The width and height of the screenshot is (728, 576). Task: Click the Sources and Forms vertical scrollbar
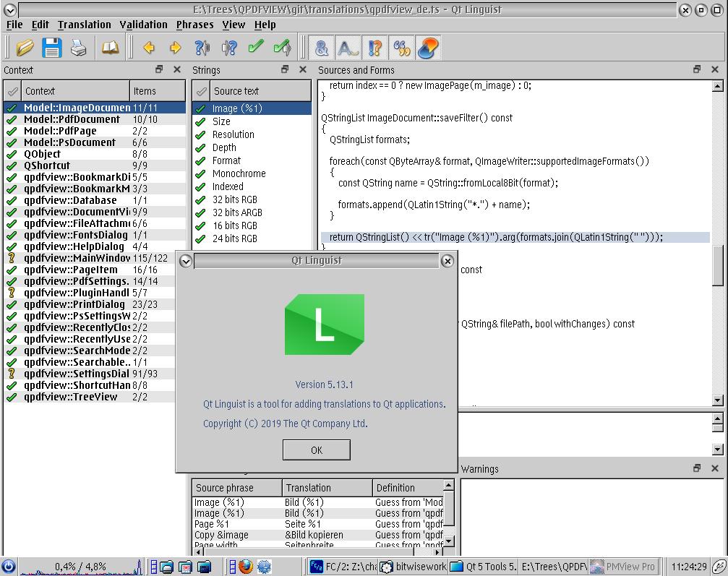pos(717,266)
